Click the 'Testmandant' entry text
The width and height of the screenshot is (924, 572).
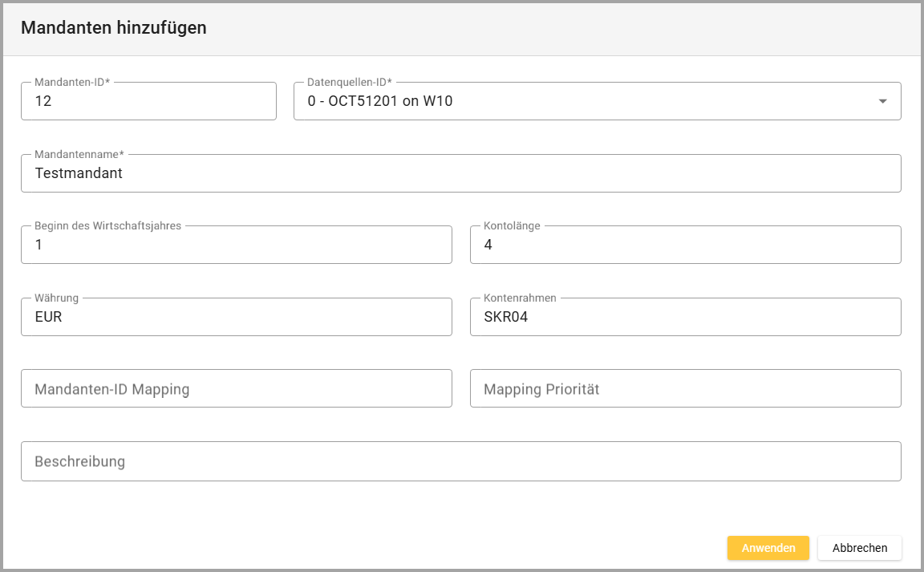click(x=79, y=173)
